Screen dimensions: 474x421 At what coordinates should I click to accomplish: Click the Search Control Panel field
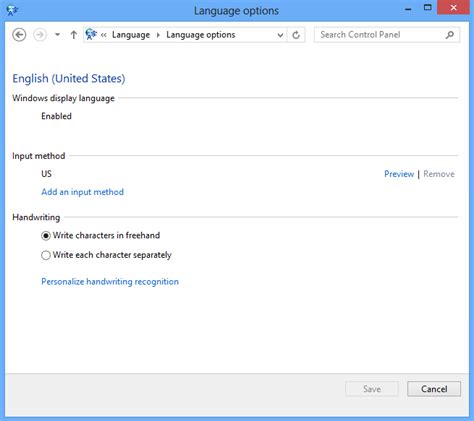387,35
